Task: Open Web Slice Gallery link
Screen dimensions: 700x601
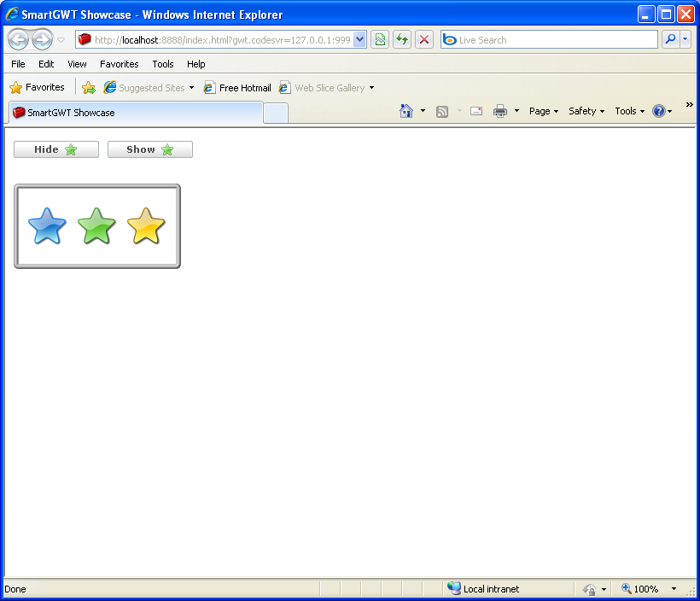Action: (x=322, y=88)
